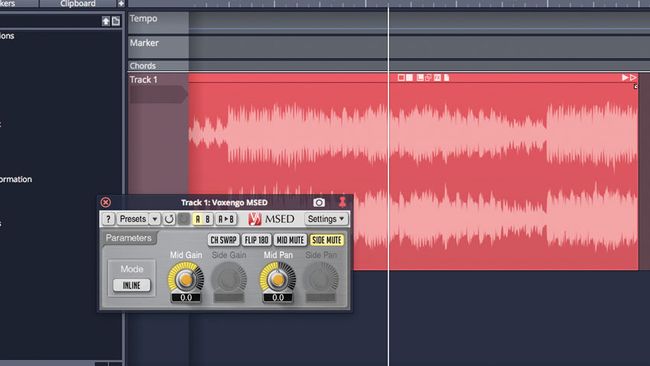Viewport: 650px width, 366px height.
Task: Click the plus icon beside Clipboard tab
Action: [x=121, y=4]
